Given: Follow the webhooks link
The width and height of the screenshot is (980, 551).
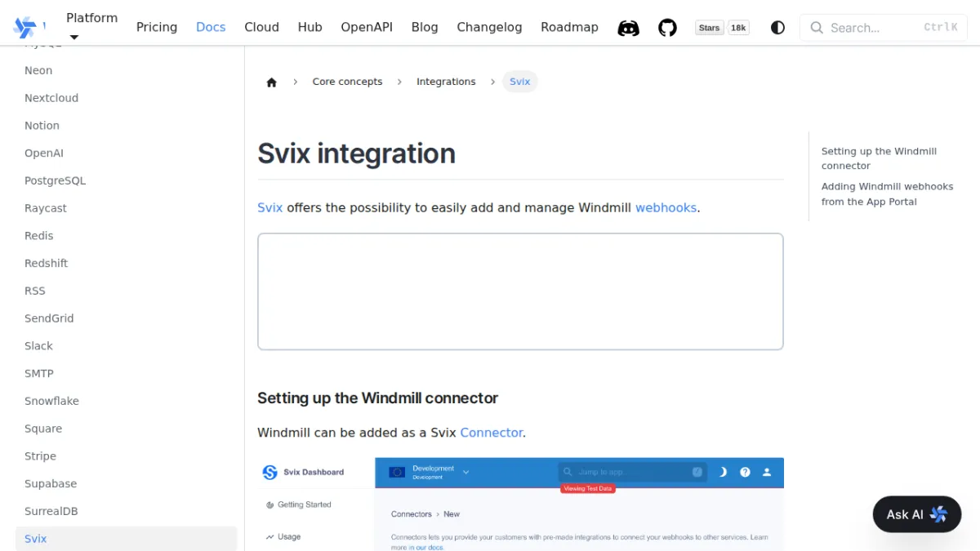Looking at the screenshot, I should point(666,207).
